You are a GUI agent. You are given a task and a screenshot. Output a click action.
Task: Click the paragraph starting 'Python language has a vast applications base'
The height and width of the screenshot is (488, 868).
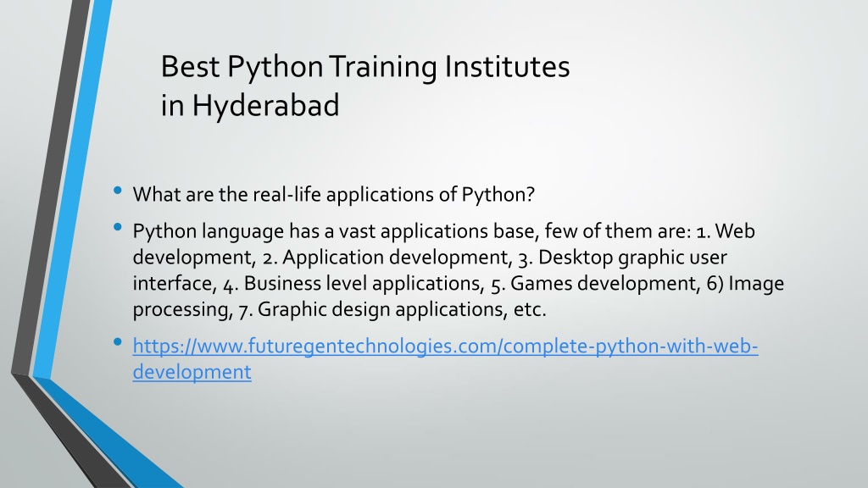click(458, 270)
